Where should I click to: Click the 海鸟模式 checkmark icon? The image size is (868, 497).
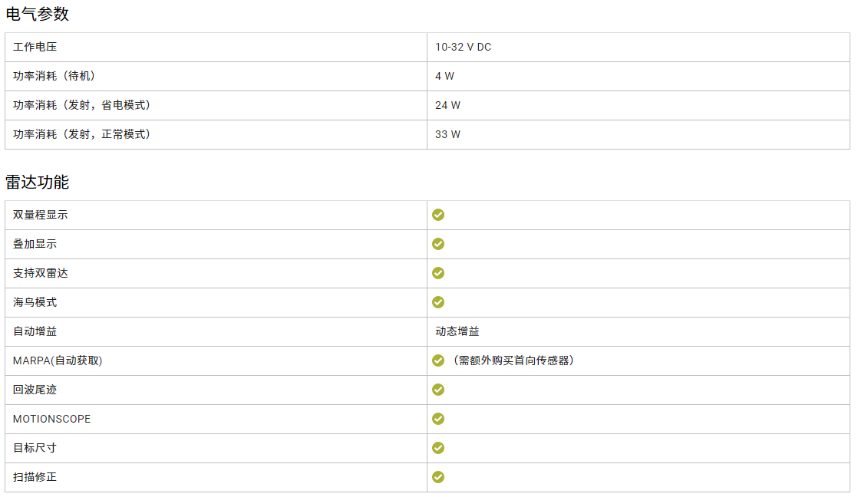pyautogui.click(x=438, y=302)
